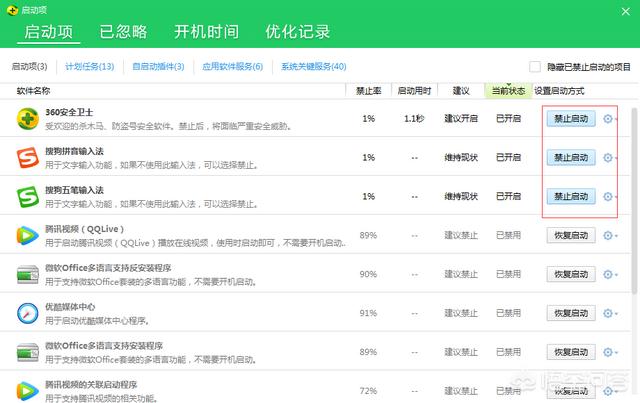Click the 搜狗五笔输入法 green icon
The height and width of the screenshot is (403, 640).
pyautogui.click(x=28, y=196)
